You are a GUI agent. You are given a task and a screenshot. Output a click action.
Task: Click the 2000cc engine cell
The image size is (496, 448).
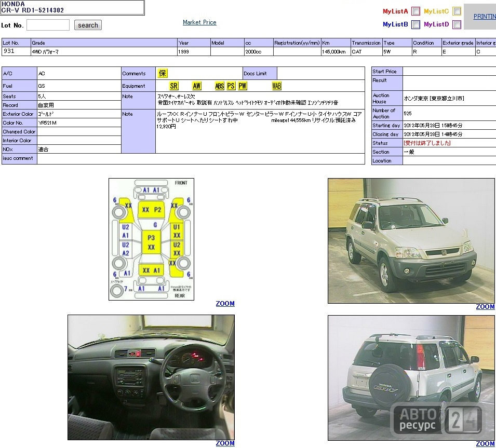(259, 51)
